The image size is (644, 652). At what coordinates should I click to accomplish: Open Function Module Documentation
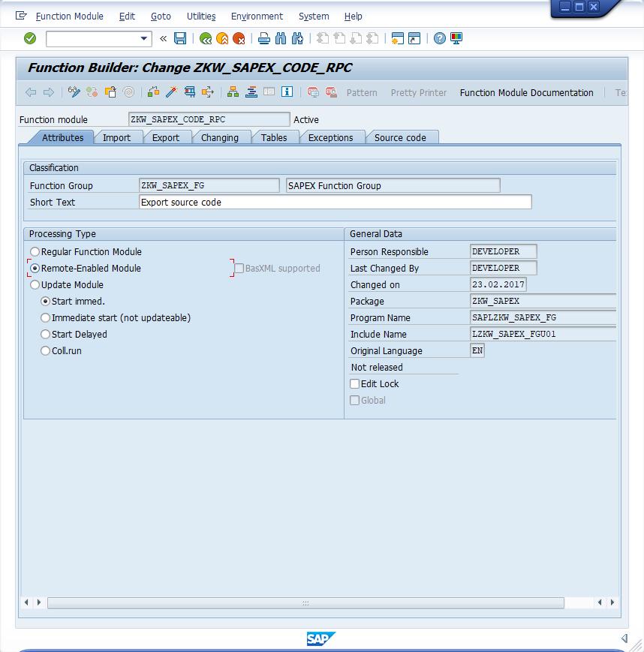point(526,93)
